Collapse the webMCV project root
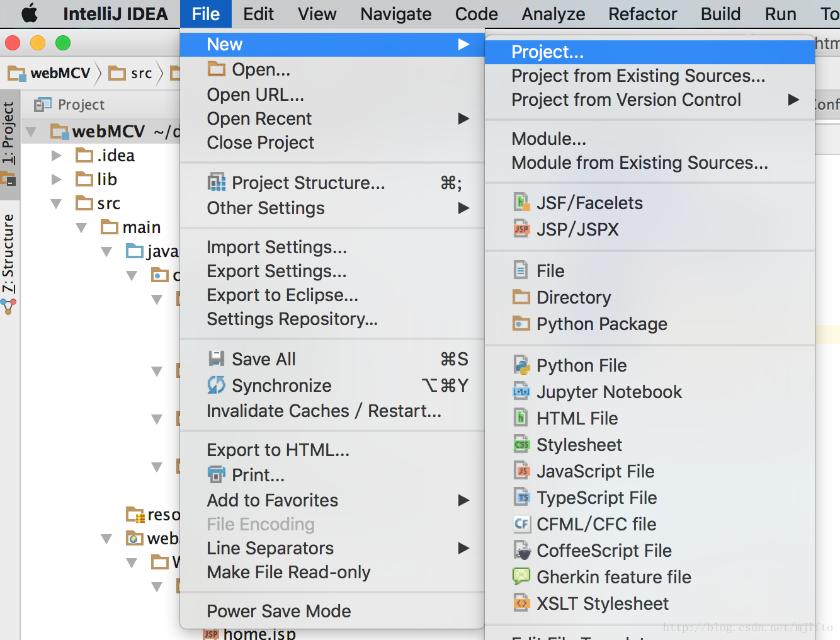840x640 pixels. coord(31,132)
